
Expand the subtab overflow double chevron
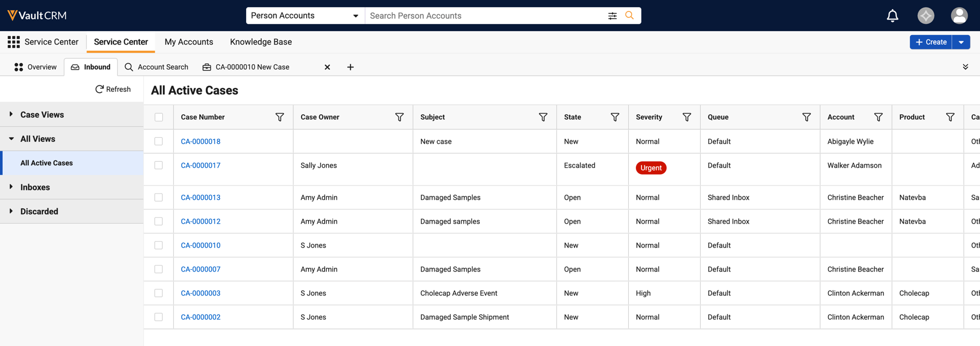965,67
